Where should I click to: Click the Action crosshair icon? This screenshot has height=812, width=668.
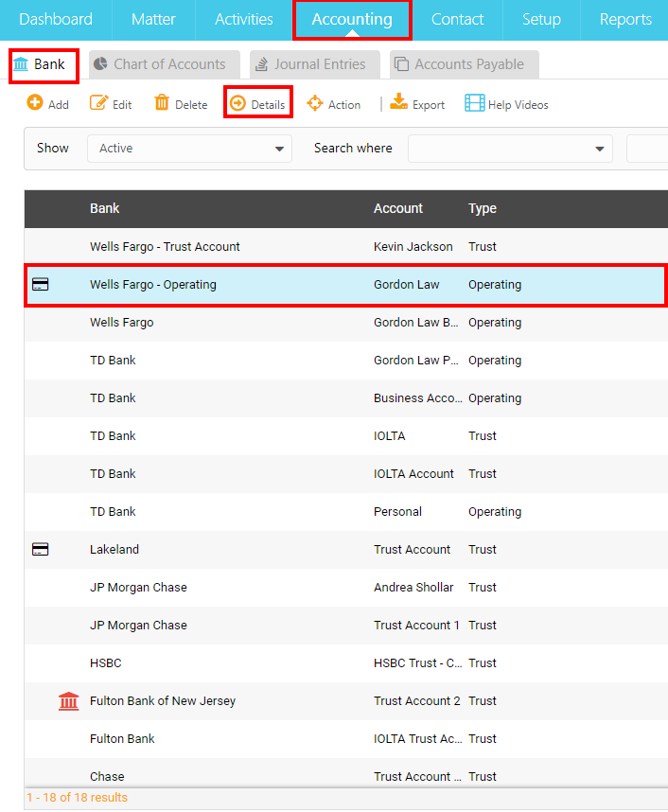315,103
